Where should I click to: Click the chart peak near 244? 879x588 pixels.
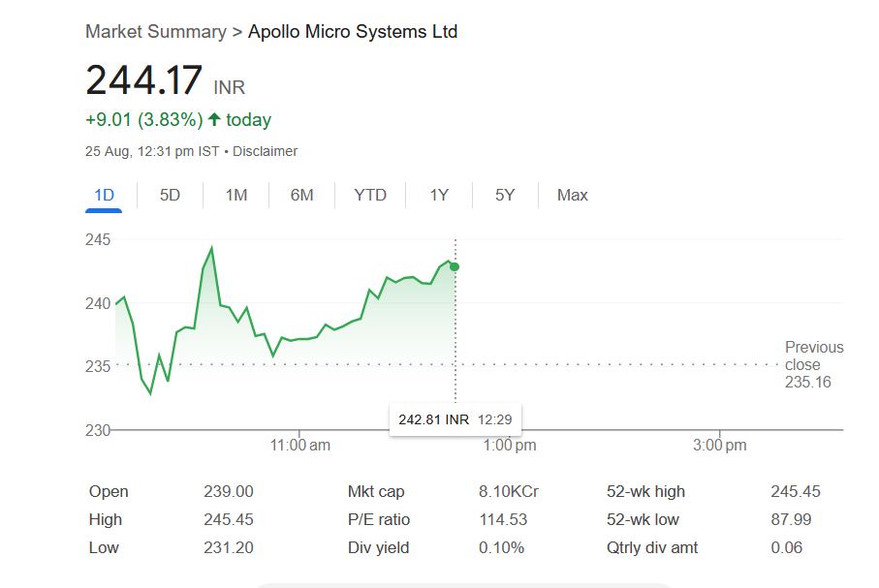tap(211, 249)
